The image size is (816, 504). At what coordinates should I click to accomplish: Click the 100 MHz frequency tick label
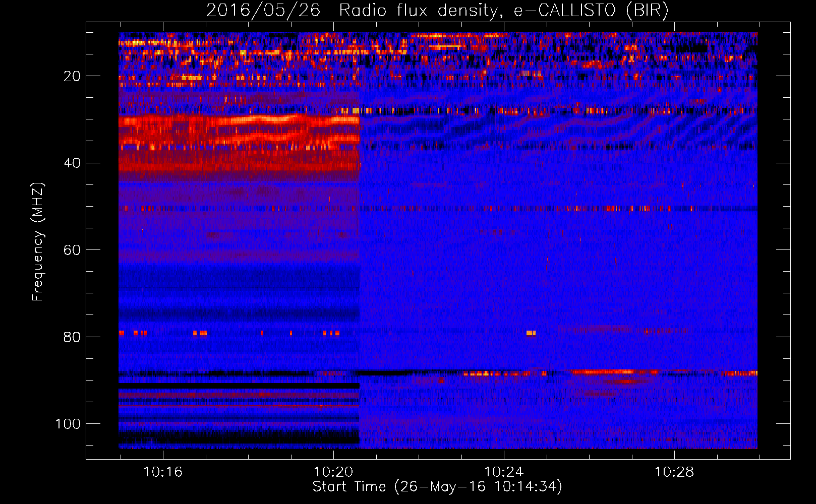point(68,424)
